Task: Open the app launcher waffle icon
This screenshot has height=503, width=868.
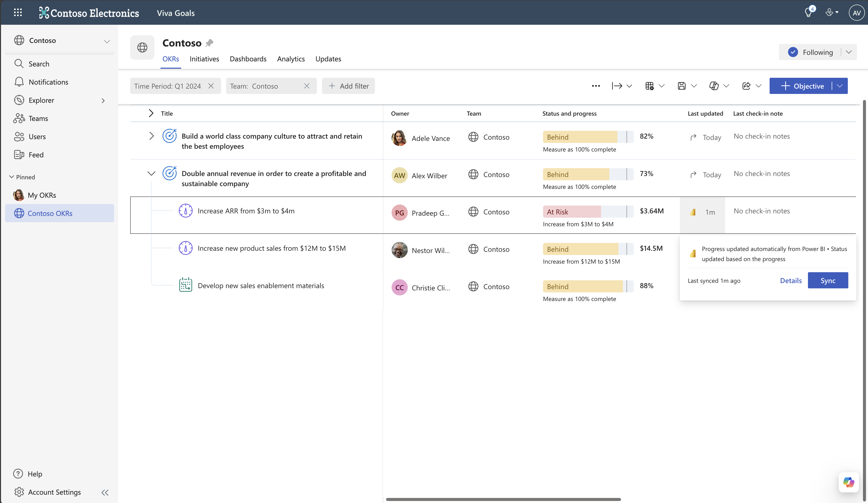Action: pos(18,13)
